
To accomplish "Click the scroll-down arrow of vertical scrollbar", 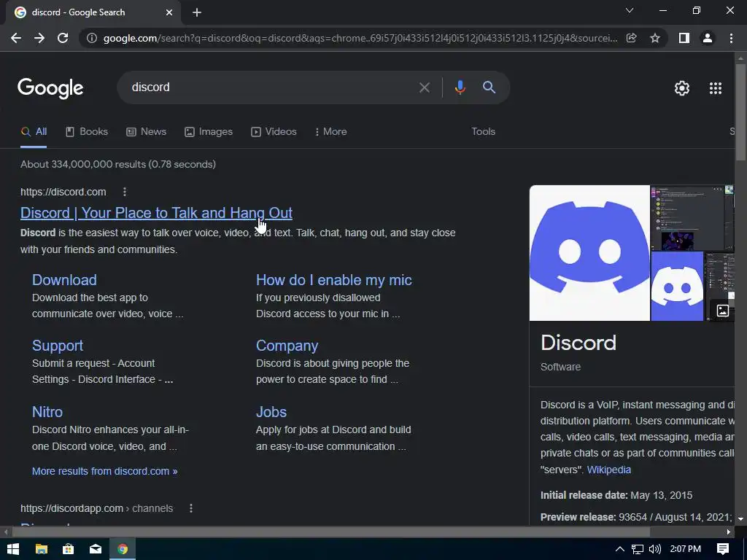I will 740,518.
